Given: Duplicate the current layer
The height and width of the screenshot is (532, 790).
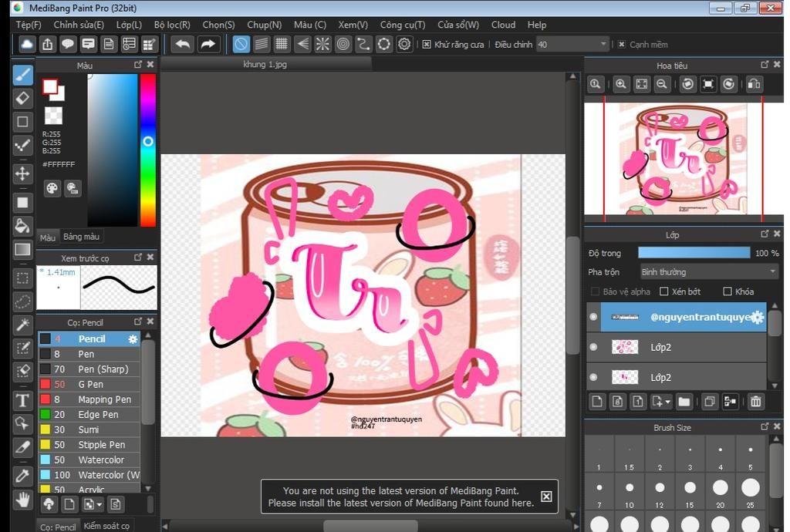Looking at the screenshot, I should click(710, 402).
